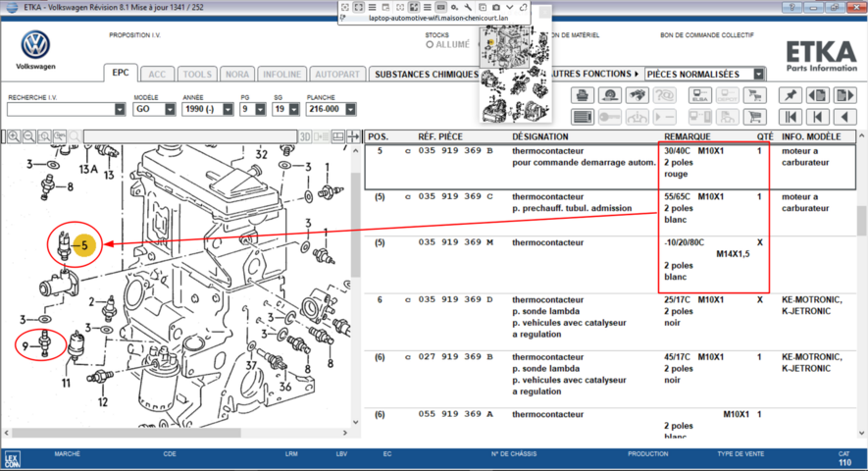Open the PIÈCES NORMALISÉES dropdown arrow
Viewport: 868px width, 471px height.
[759, 75]
